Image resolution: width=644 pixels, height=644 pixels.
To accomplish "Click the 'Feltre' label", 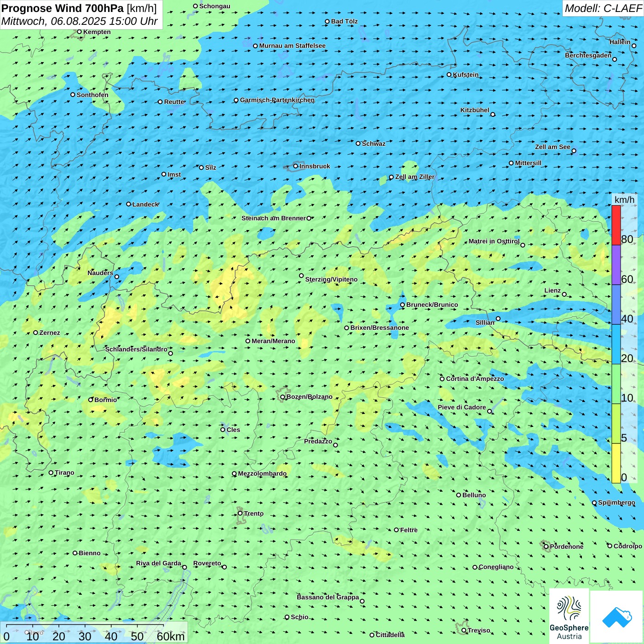I will (409, 530).
